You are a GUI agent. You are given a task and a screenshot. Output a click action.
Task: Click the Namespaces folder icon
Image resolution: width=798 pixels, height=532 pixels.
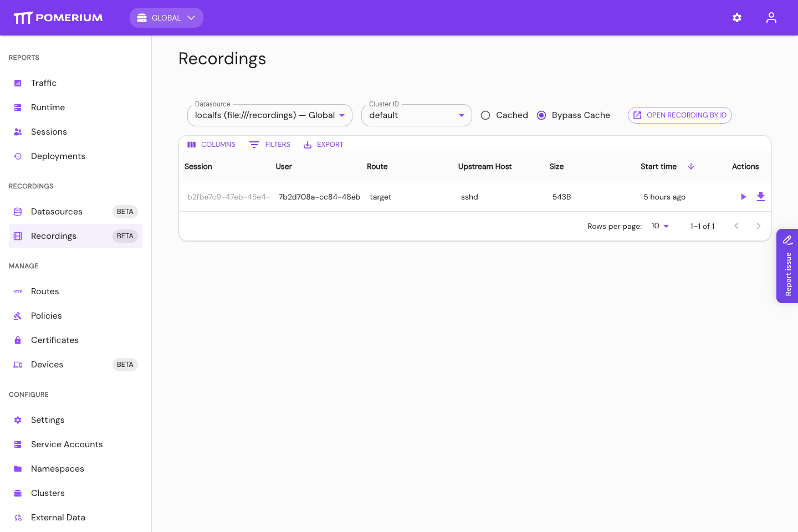pos(18,469)
